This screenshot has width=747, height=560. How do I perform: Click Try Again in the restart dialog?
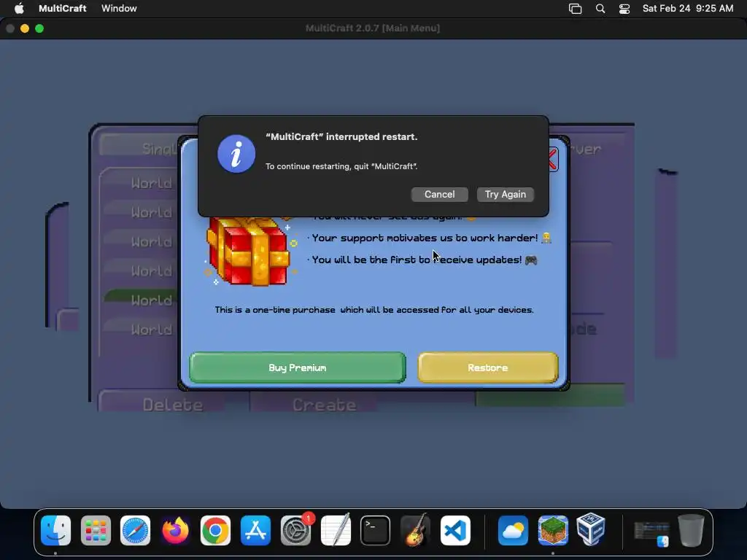[505, 194]
